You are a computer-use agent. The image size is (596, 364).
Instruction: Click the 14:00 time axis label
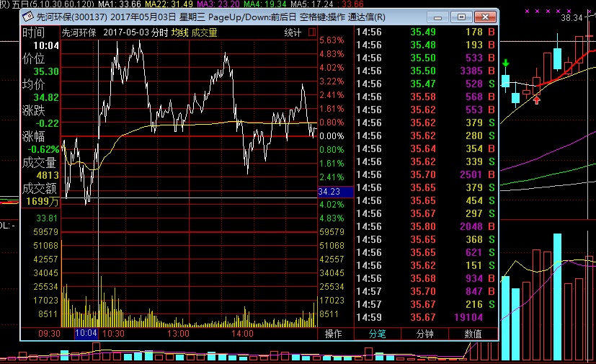pos(242,334)
